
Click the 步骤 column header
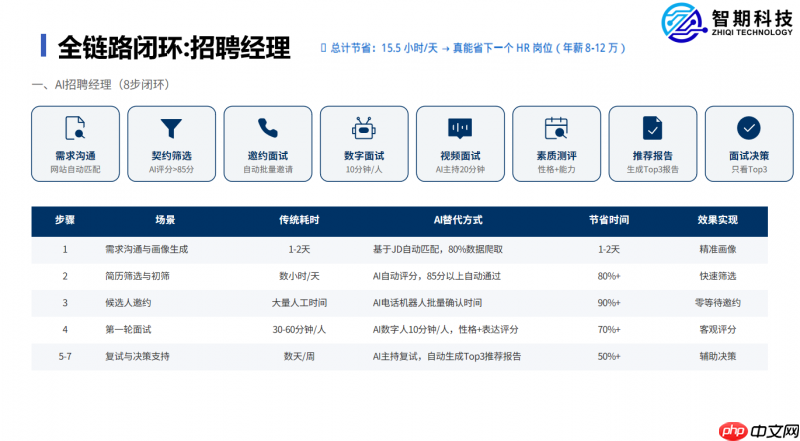click(x=65, y=220)
